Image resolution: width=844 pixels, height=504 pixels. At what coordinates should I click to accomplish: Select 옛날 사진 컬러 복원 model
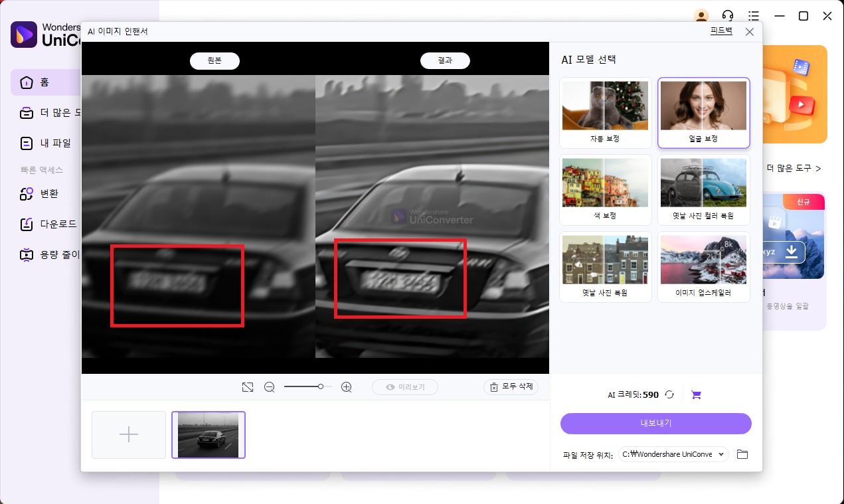[x=704, y=190]
